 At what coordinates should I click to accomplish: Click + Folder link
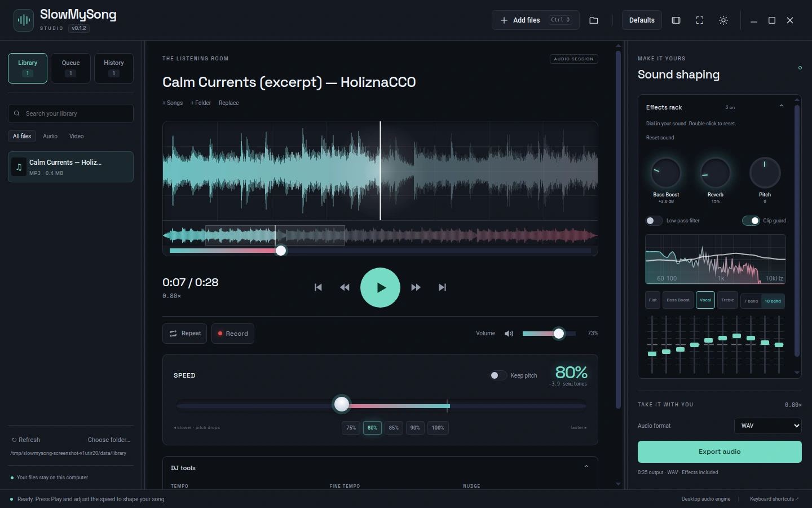tap(201, 103)
